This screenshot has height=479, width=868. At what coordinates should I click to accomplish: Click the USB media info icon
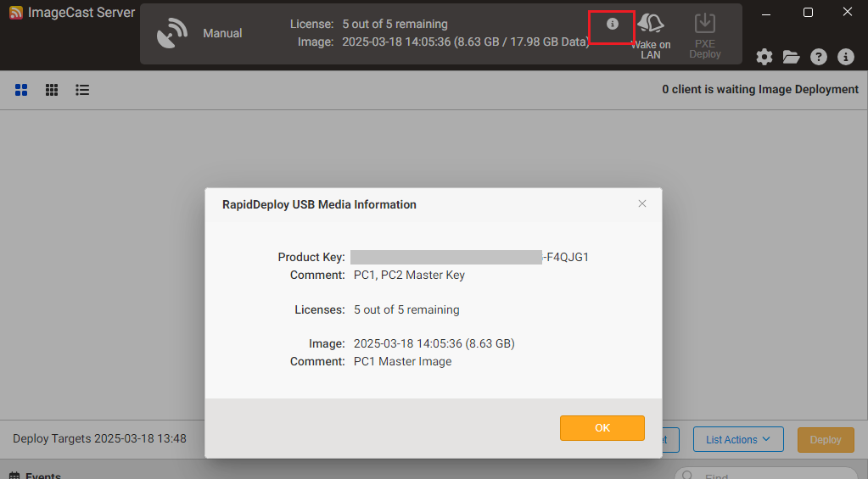click(613, 24)
